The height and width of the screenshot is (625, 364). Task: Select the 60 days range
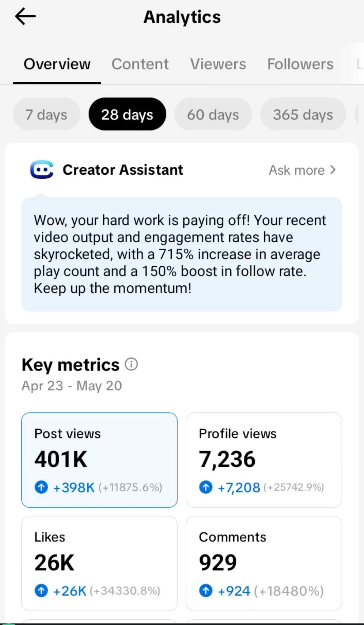(213, 114)
